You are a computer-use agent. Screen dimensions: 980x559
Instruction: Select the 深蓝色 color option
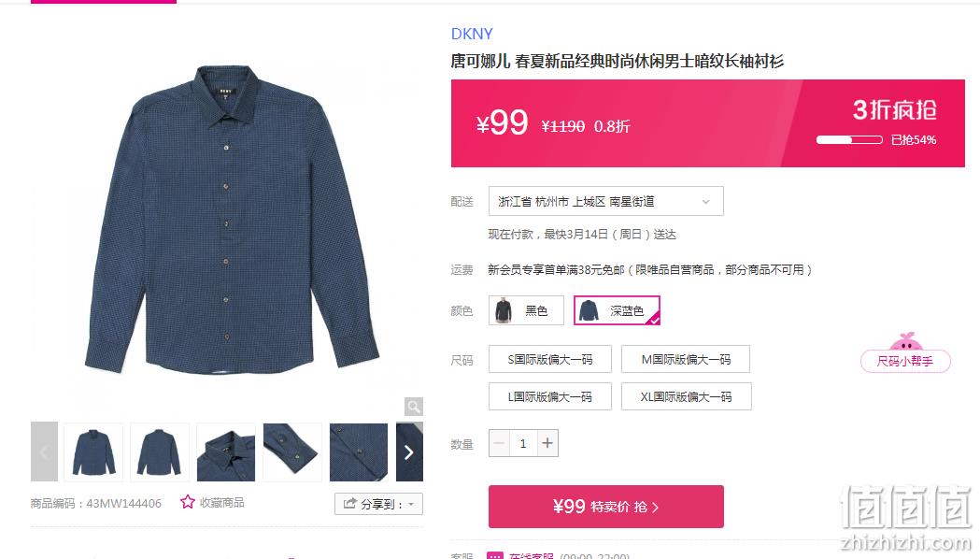pos(617,310)
